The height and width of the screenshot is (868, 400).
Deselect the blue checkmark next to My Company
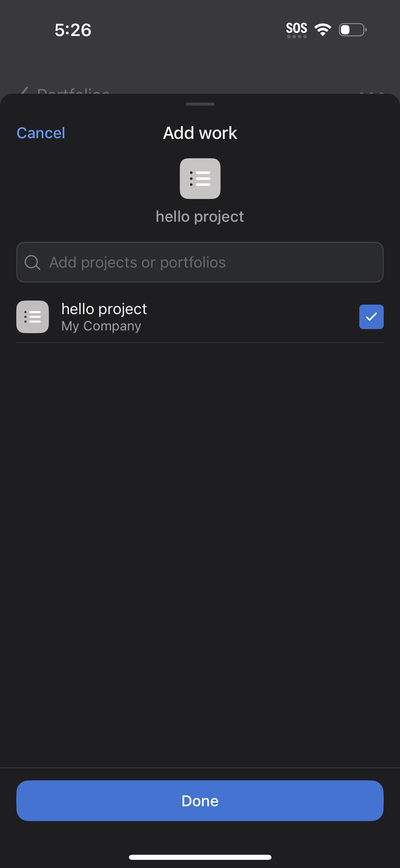tap(371, 317)
